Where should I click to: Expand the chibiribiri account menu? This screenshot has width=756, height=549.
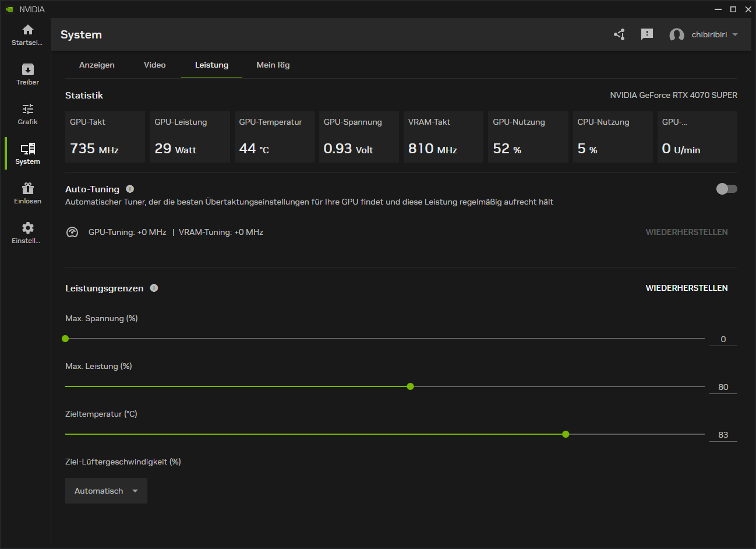705,34
